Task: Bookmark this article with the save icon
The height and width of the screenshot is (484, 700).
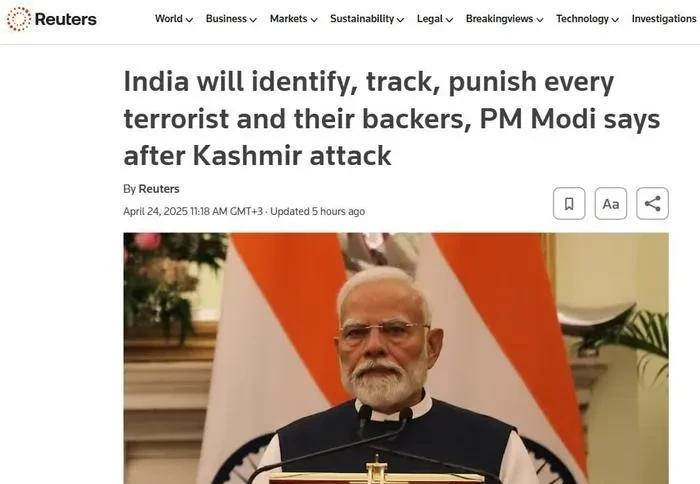Action: [569, 204]
